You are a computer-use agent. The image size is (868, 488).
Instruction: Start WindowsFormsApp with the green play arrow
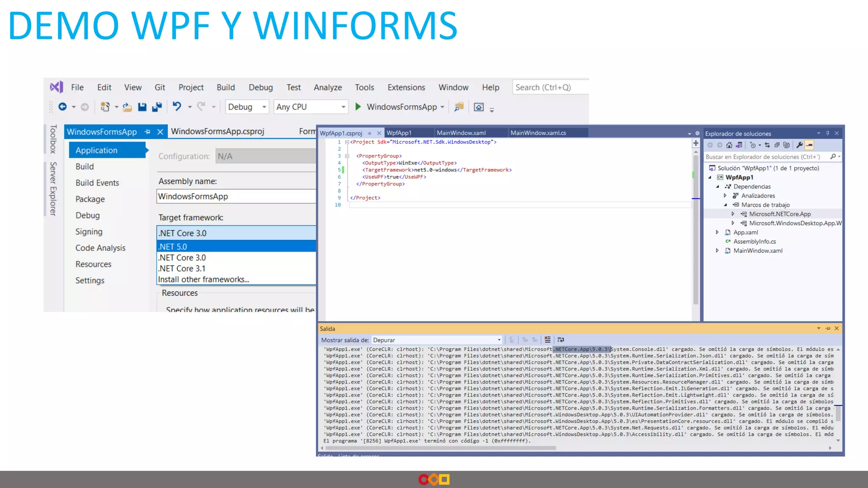[x=358, y=107]
